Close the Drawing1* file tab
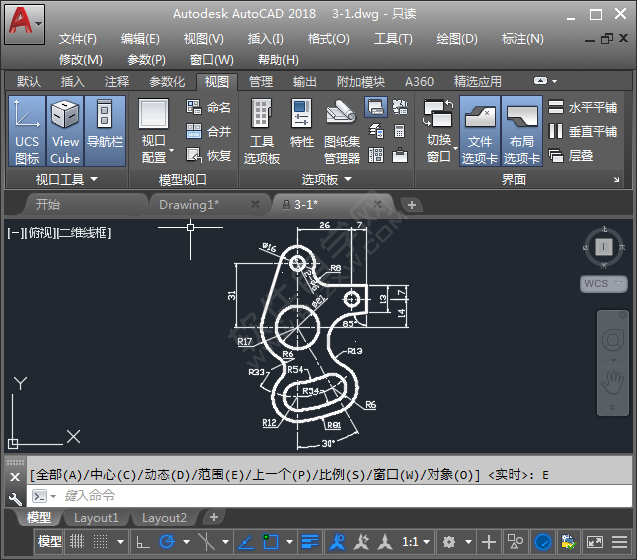Screen dimensions: 637x560 tap(255, 204)
